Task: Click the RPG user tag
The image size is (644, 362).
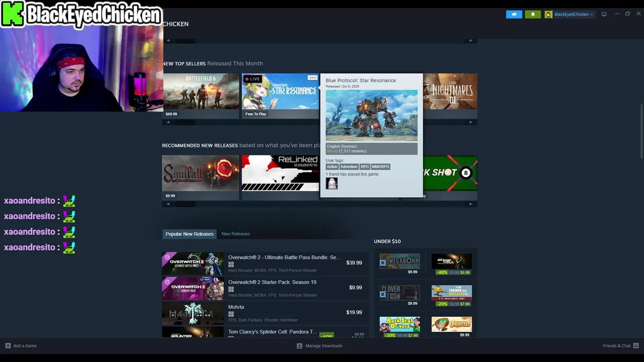Action: click(x=365, y=166)
